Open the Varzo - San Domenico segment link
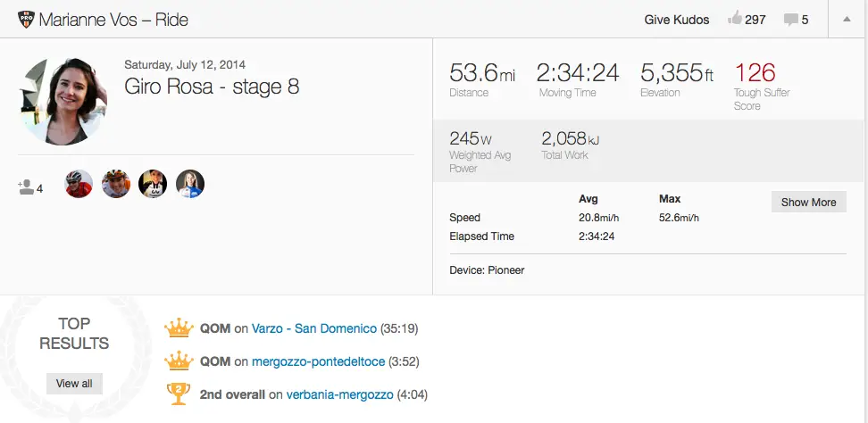Image resolution: width=868 pixels, height=423 pixels. pos(313,328)
